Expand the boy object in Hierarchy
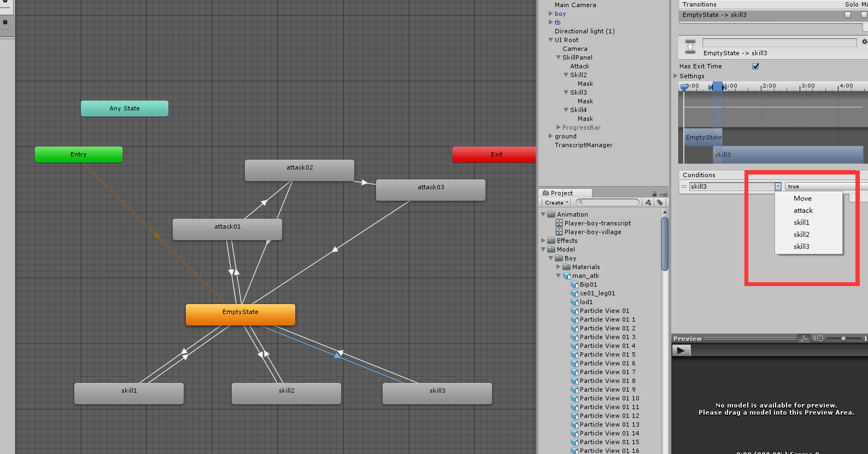 point(551,14)
